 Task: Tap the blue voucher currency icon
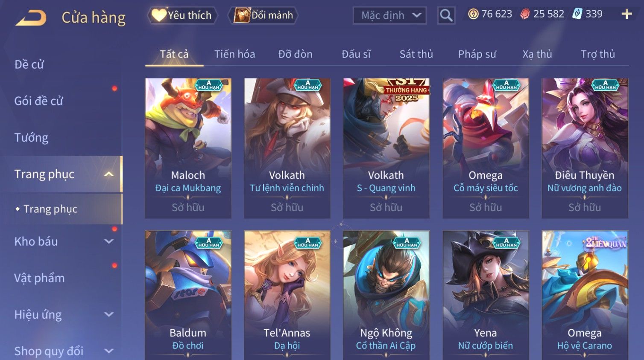click(x=577, y=14)
